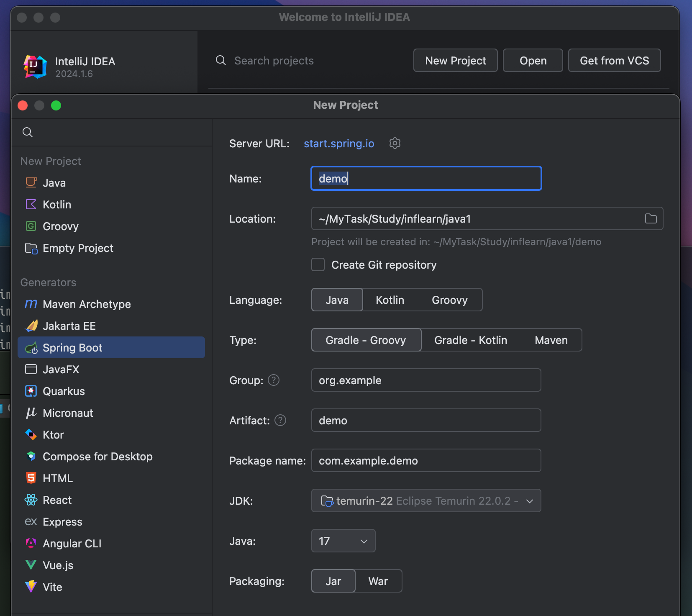Screen dimensions: 692x616
Task: Open the start.spring.io server link
Action: 339,143
